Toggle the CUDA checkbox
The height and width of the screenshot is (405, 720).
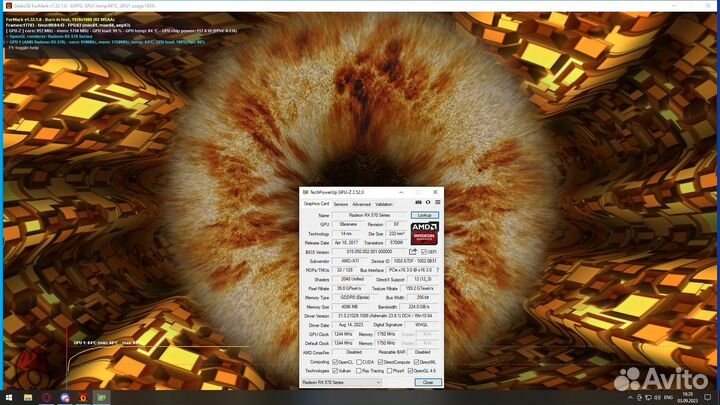tap(359, 362)
